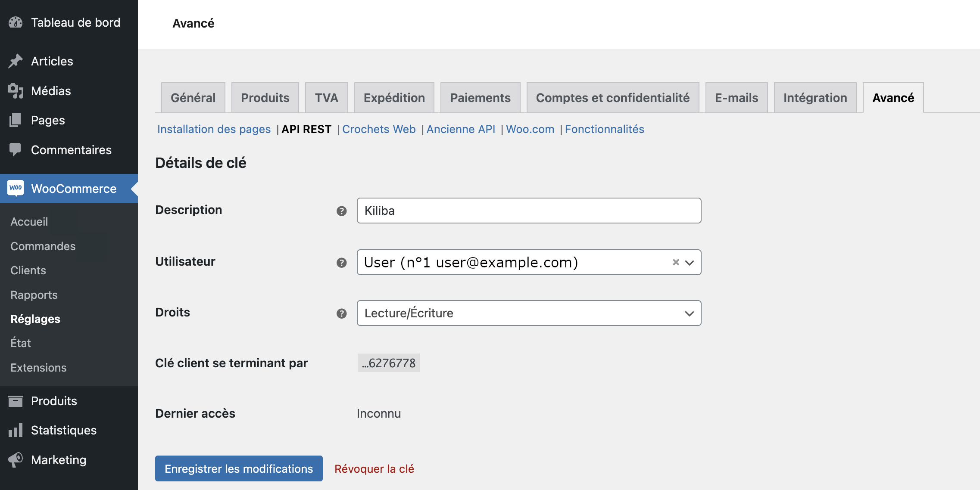Go to Clients submenu
Image resolution: width=980 pixels, height=490 pixels.
[x=28, y=270]
